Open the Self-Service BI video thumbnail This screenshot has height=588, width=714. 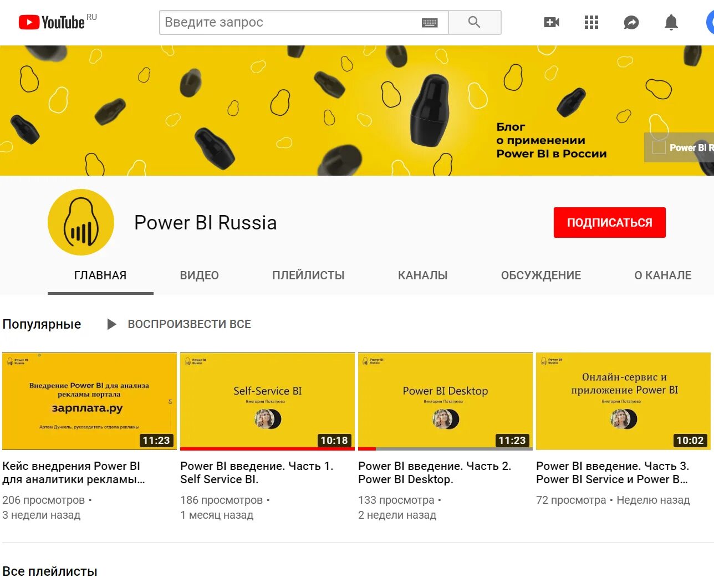point(267,401)
